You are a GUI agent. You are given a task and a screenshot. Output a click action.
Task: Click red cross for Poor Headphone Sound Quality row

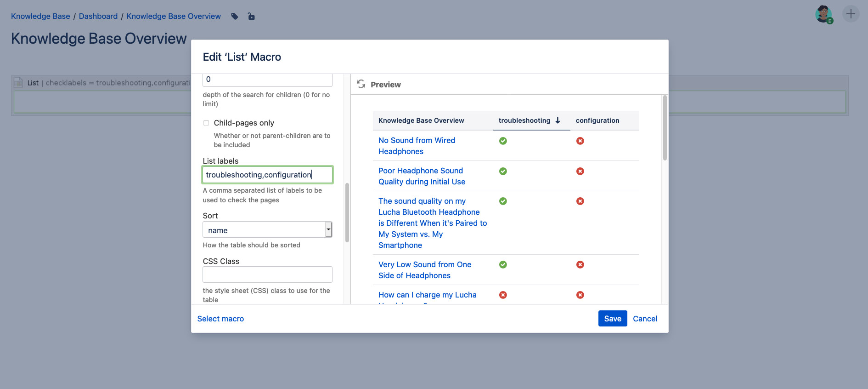click(x=580, y=171)
